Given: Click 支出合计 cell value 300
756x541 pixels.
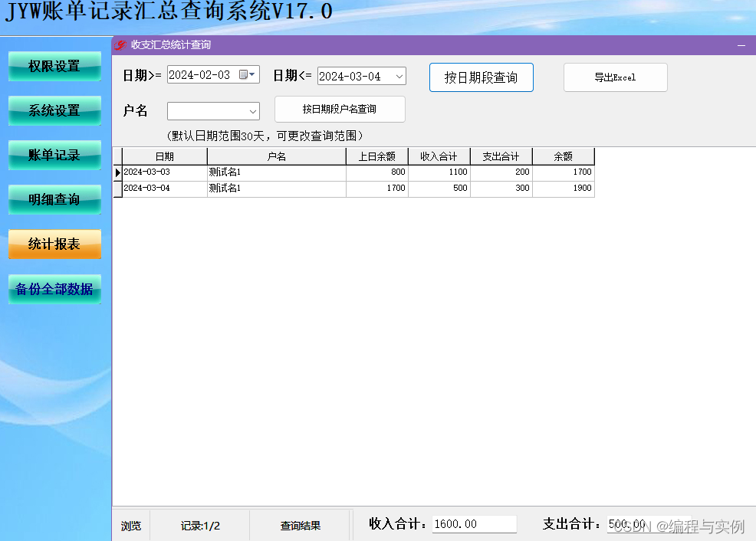Looking at the screenshot, I should pyautogui.click(x=501, y=188).
